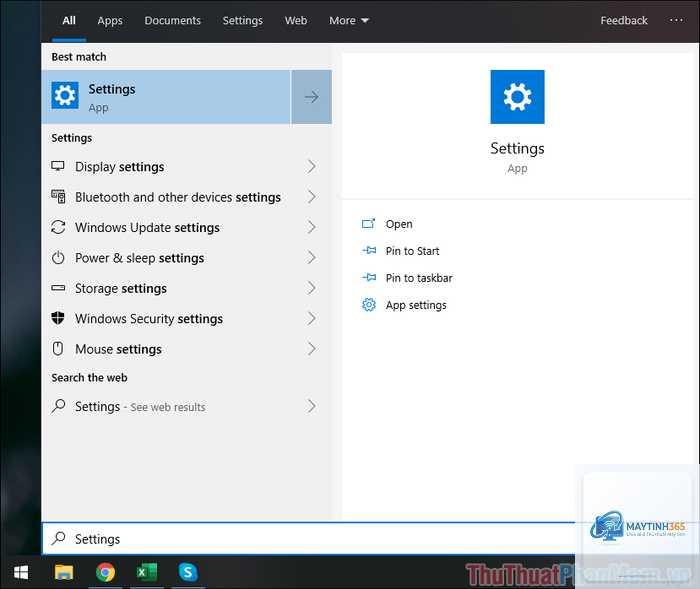Select the Display settings result text

click(x=119, y=167)
